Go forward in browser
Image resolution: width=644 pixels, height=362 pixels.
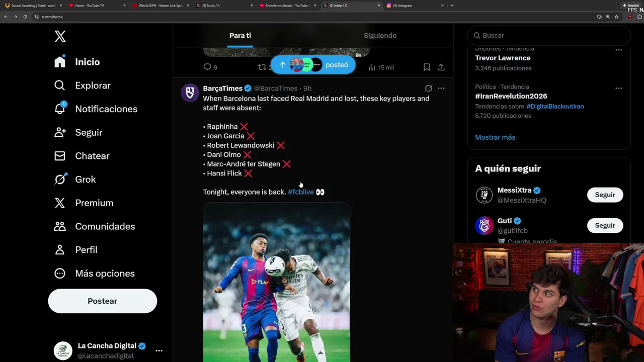tap(15, 17)
